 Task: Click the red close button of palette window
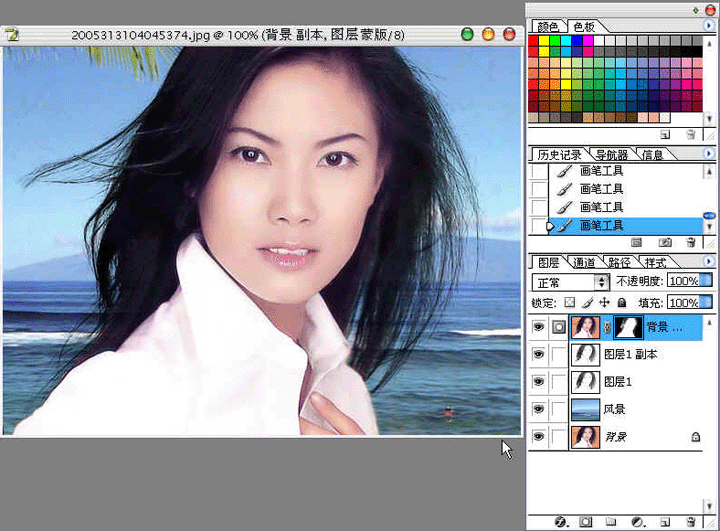(x=710, y=10)
